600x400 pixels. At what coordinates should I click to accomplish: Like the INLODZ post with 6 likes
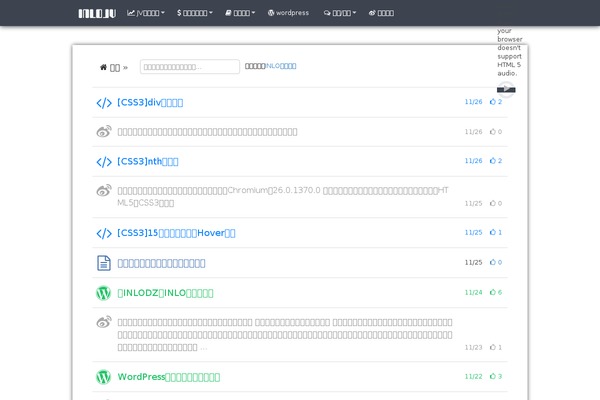pos(496,292)
